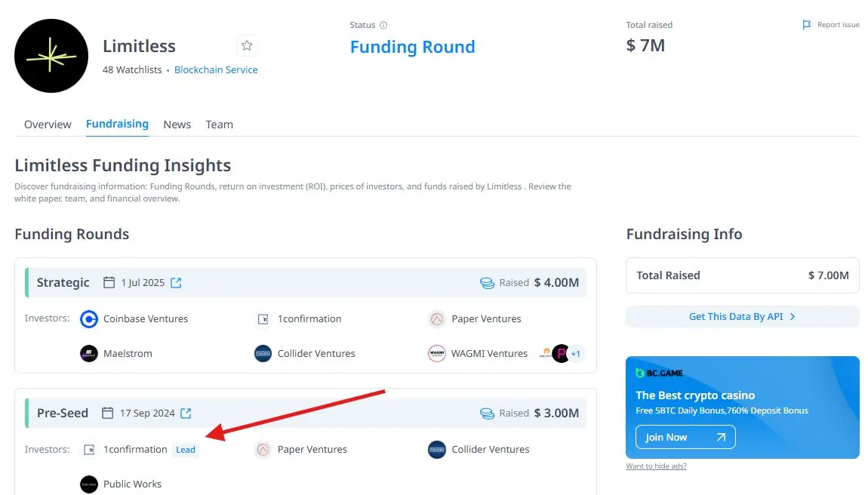
Task: Click the Collider Ventures logo in Strategic round
Action: [x=263, y=354]
